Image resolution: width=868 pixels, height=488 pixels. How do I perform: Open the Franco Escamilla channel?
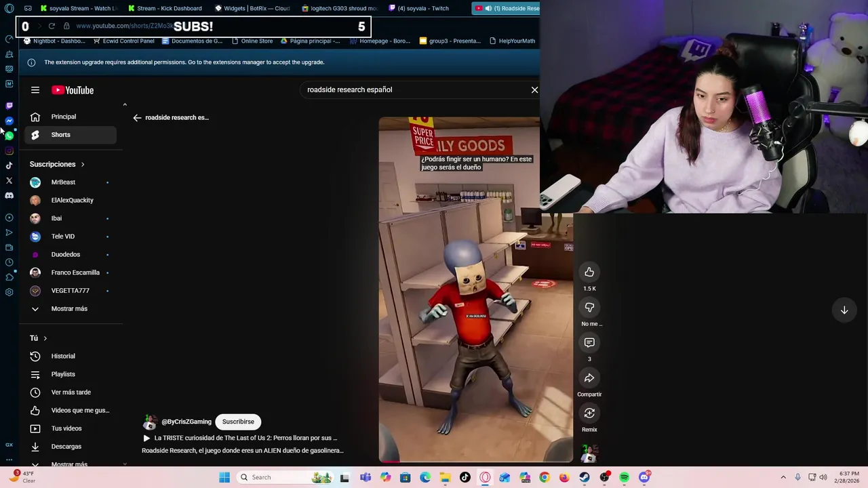[x=71, y=272]
